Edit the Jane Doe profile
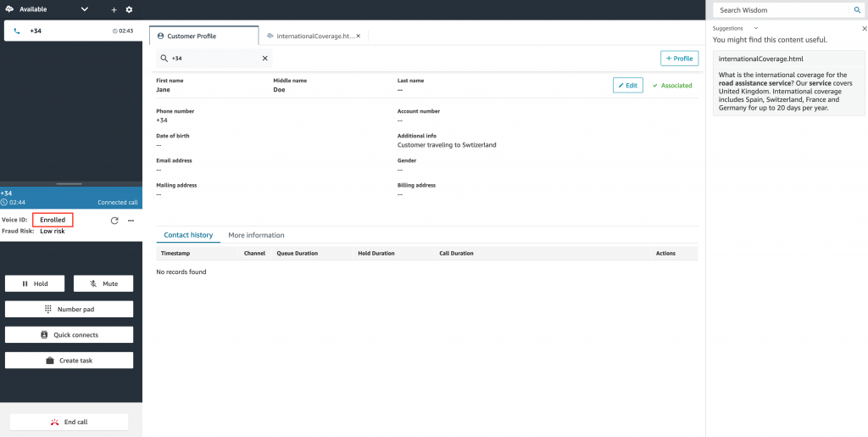 (x=628, y=86)
